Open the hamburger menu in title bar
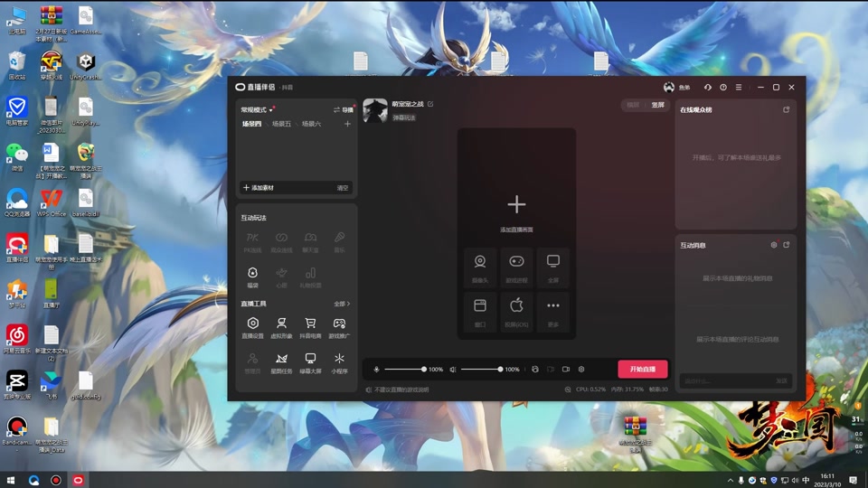 739,88
